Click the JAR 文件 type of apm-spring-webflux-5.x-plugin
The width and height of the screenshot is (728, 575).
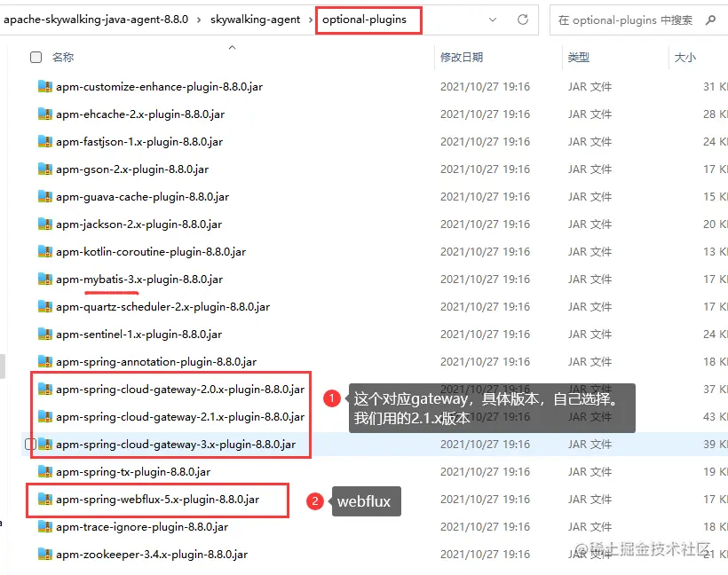tap(590, 500)
